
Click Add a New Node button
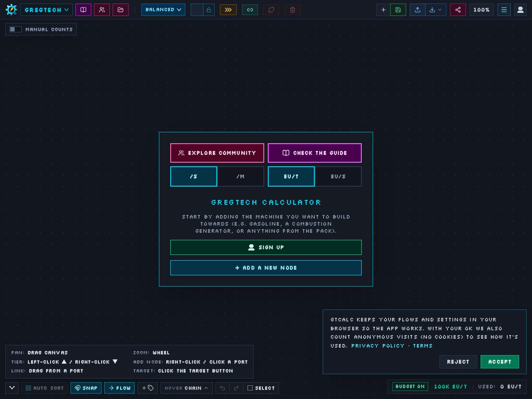click(x=266, y=268)
